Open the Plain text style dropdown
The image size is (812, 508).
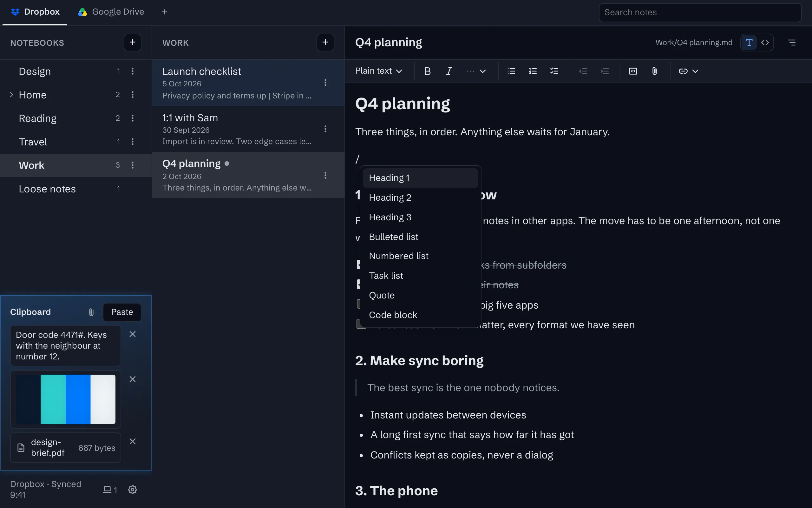pyautogui.click(x=378, y=71)
